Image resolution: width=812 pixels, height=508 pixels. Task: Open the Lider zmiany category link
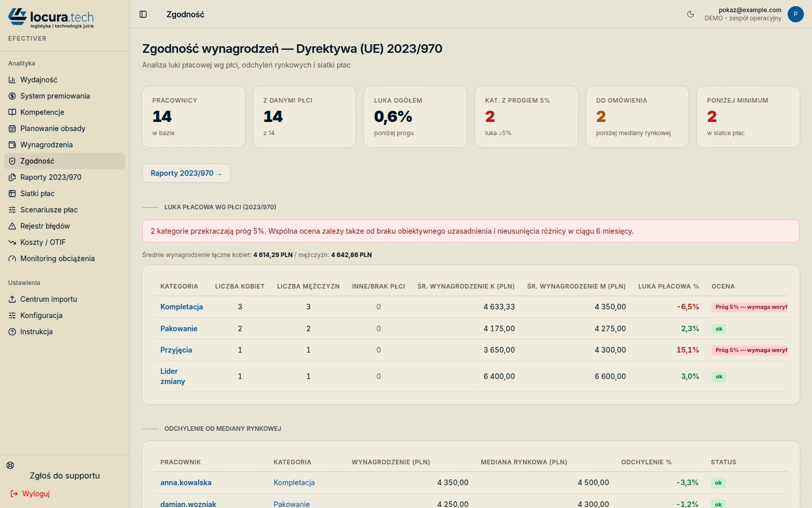click(x=173, y=376)
